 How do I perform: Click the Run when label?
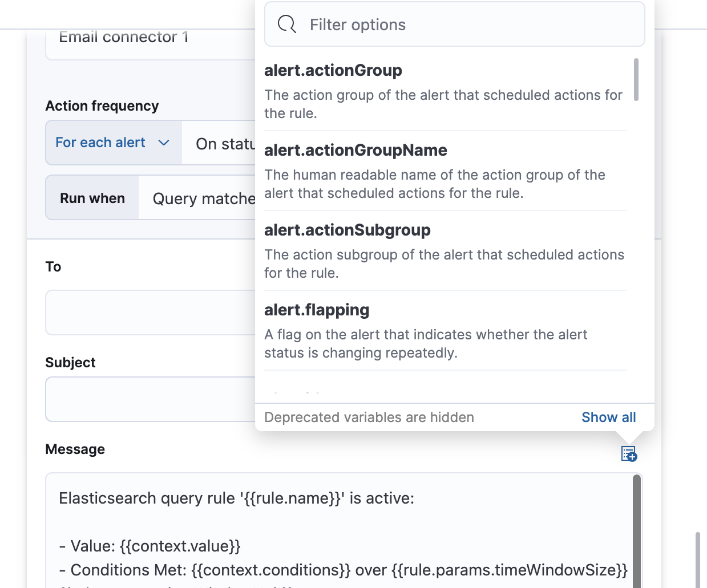pyautogui.click(x=92, y=198)
